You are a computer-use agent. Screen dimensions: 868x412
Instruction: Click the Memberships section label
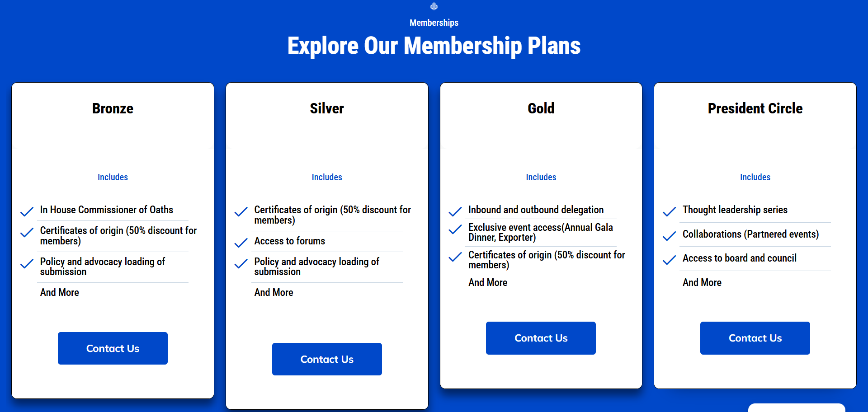pos(434,23)
